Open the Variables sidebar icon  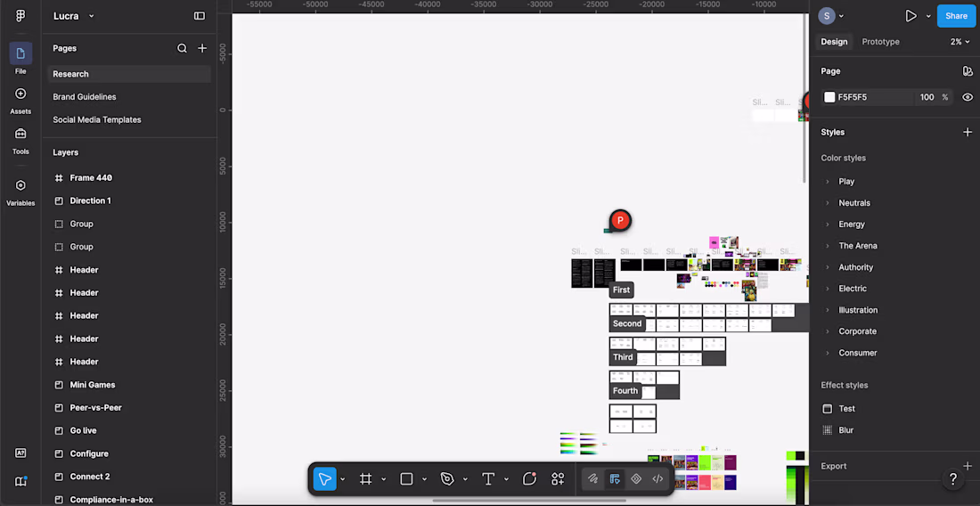point(20,185)
